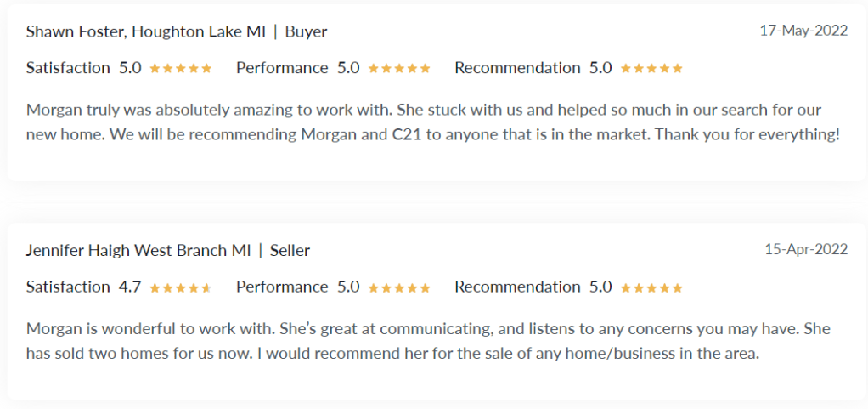Click the 15-Apr-2022 review date
868x409 pixels.
pyautogui.click(x=805, y=250)
